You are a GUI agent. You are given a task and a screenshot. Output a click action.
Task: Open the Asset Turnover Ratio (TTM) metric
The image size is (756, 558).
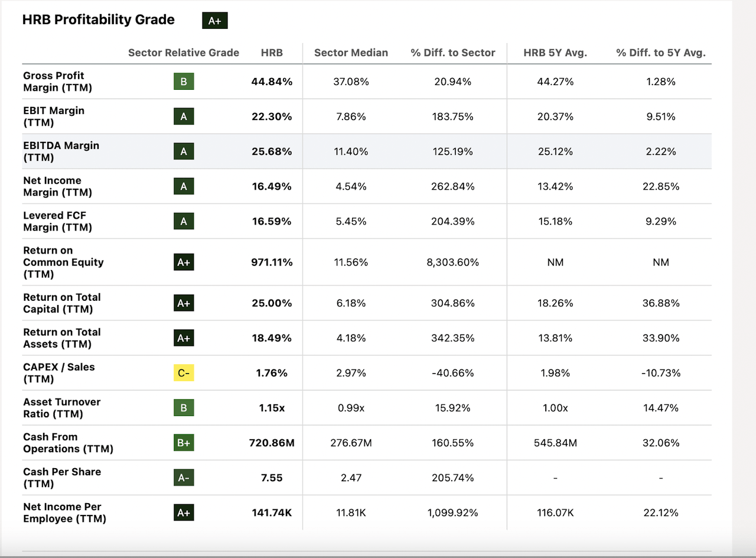(62, 407)
